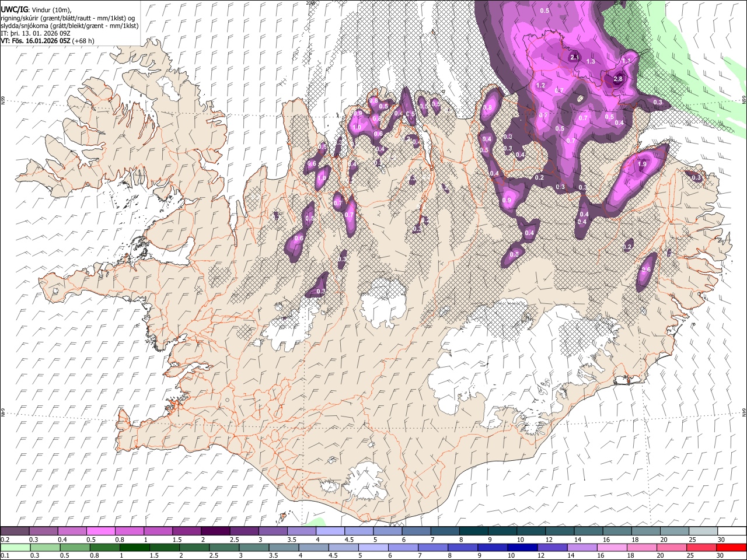Click the '0.2' label under the snow scale
747x560 pixels.
tap(4, 540)
